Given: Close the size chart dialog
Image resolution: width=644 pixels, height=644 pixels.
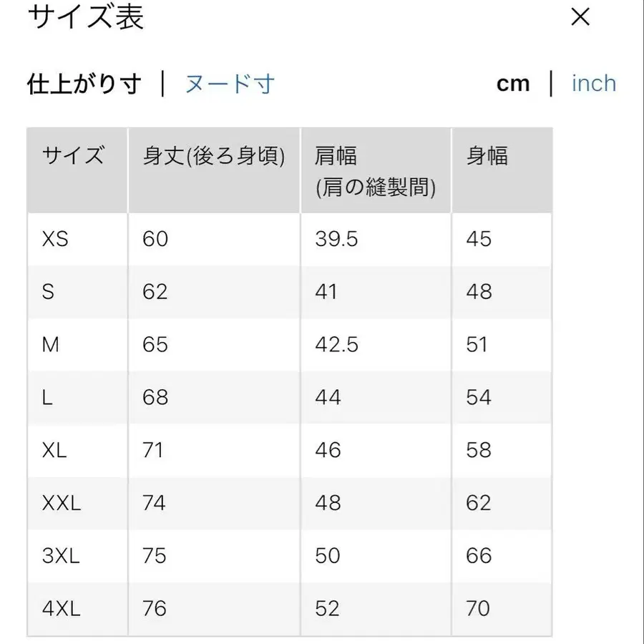Looking at the screenshot, I should coord(581,17).
